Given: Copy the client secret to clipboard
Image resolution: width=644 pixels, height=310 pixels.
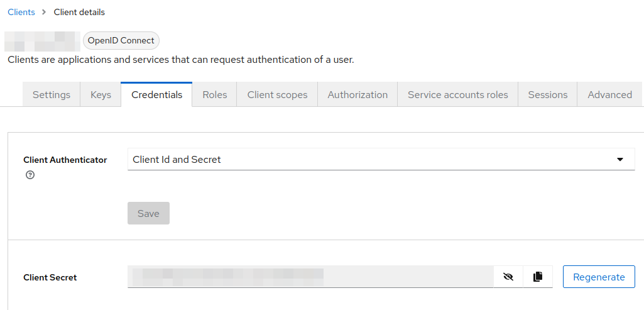Looking at the screenshot, I should pos(538,277).
